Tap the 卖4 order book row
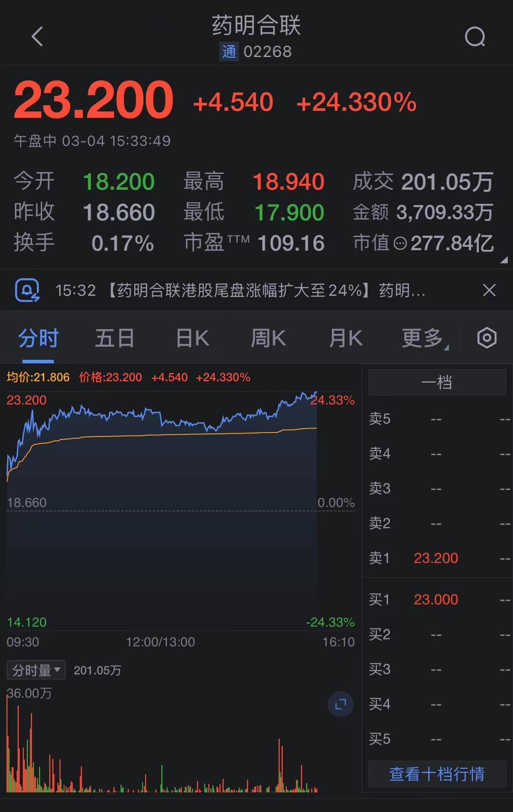The width and height of the screenshot is (513, 812). (x=437, y=454)
